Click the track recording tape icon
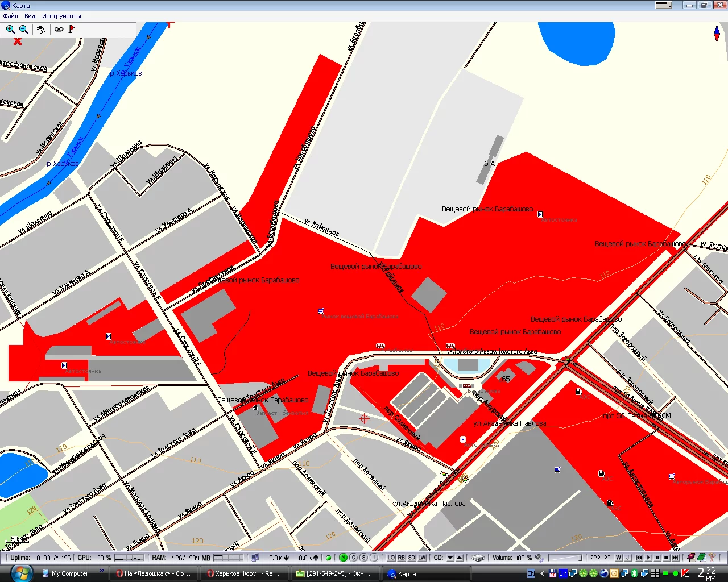 tap(59, 29)
